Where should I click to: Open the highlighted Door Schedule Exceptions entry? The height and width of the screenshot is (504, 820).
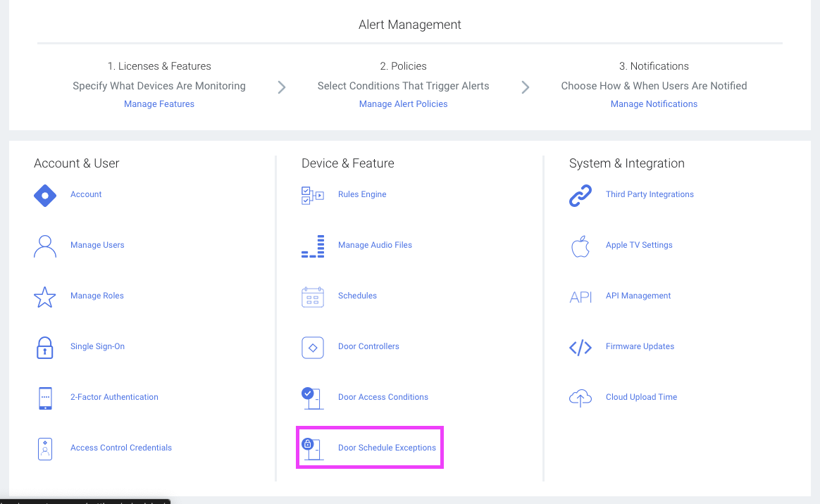[x=369, y=447]
